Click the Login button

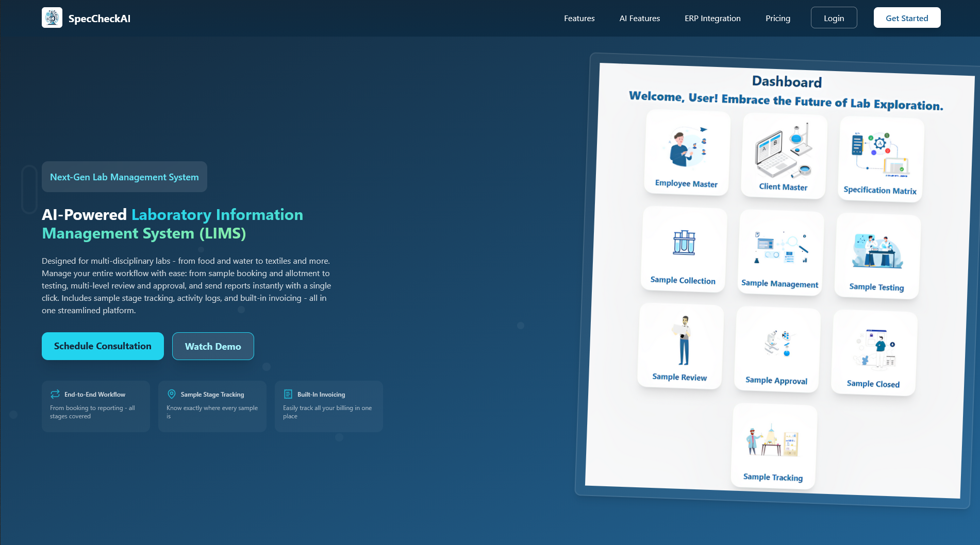tap(834, 18)
